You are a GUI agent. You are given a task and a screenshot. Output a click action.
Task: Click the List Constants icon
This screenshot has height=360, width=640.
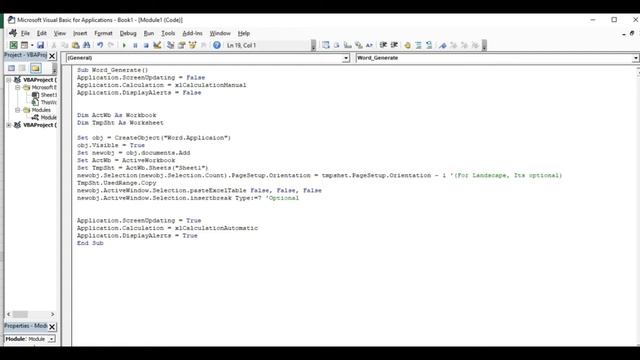click(x=337, y=45)
